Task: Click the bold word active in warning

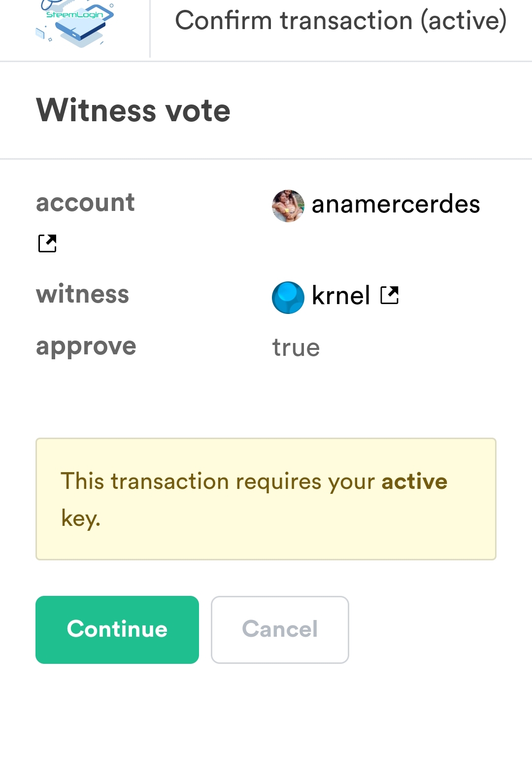Action: tap(414, 482)
